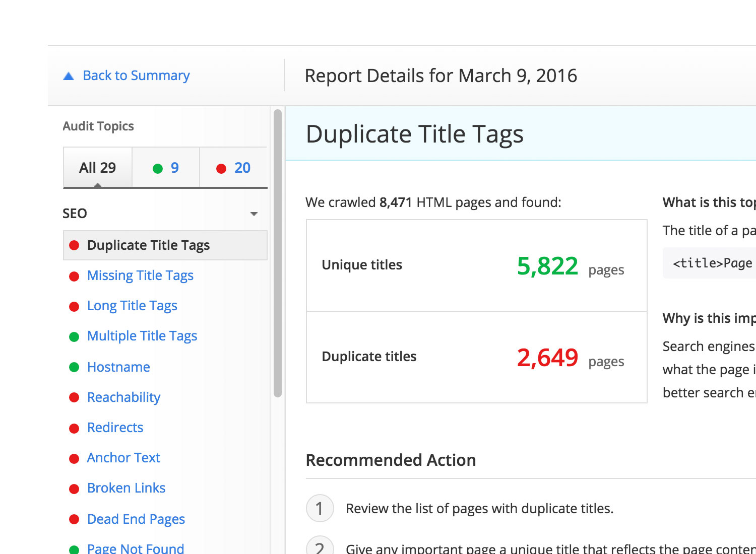Open the Hostname topic
Viewport: 756px width, 554px height.
click(118, 367)
